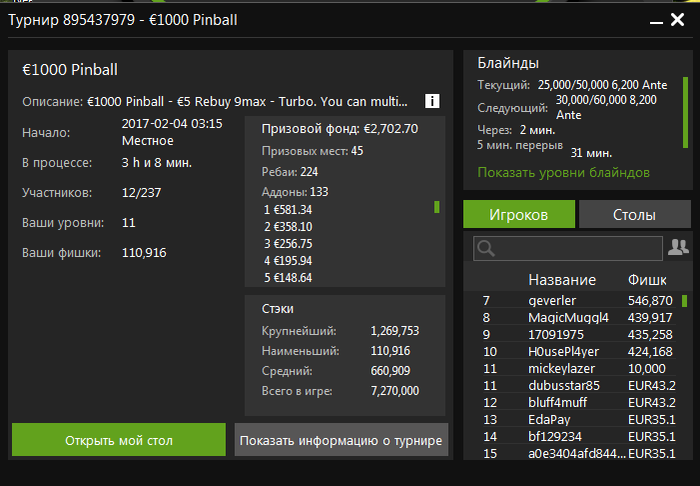Select player 17091975 row
This screenshot has height=486, width=700.
578,334
